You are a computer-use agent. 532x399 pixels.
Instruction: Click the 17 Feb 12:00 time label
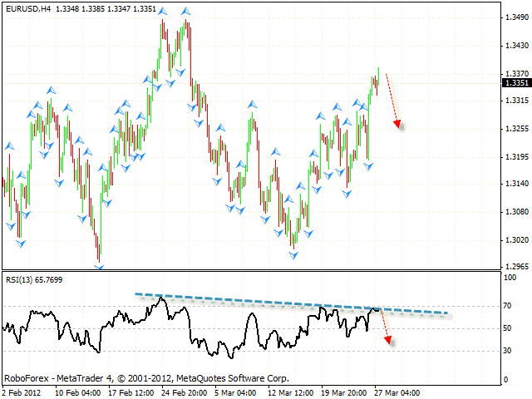pos(131,393)
